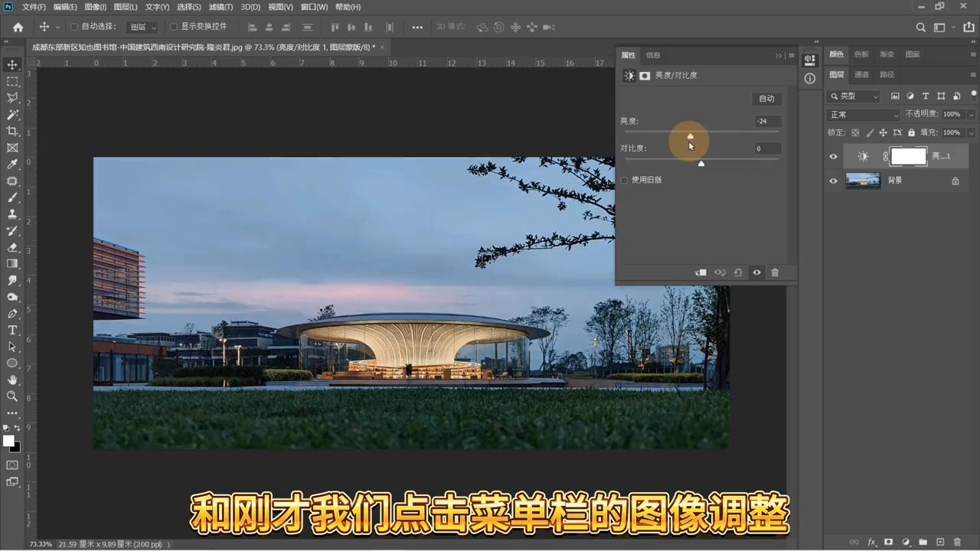The height and width of the screenshot is (551, 980).
Task: Enable the 使用旧版 checkbox
Action: pos(624,179)
